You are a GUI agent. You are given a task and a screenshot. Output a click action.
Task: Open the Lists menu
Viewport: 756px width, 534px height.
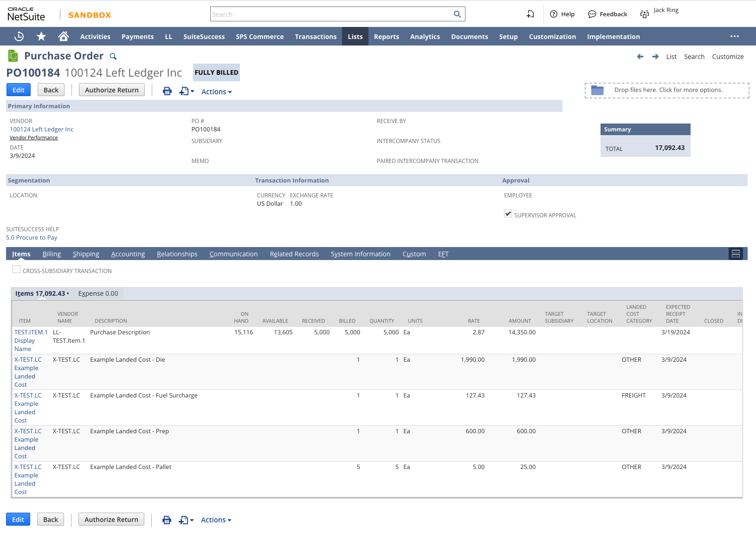click(355, 37)
